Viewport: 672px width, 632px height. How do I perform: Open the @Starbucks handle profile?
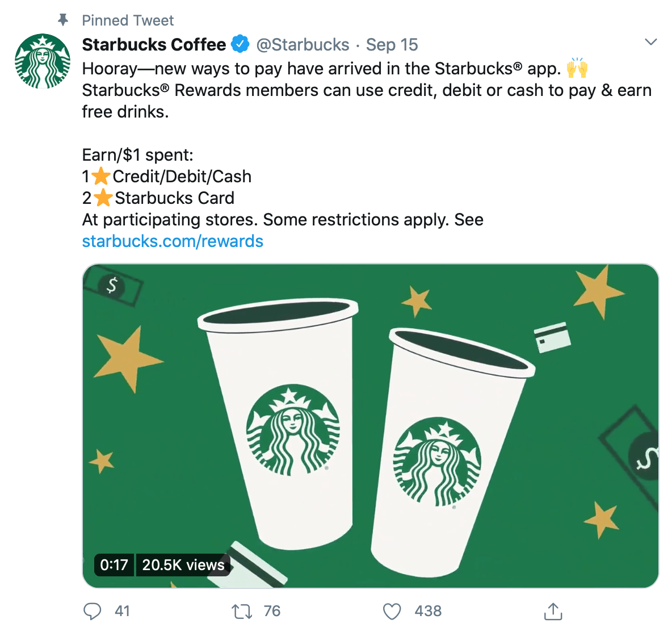(x=303, y=45)
